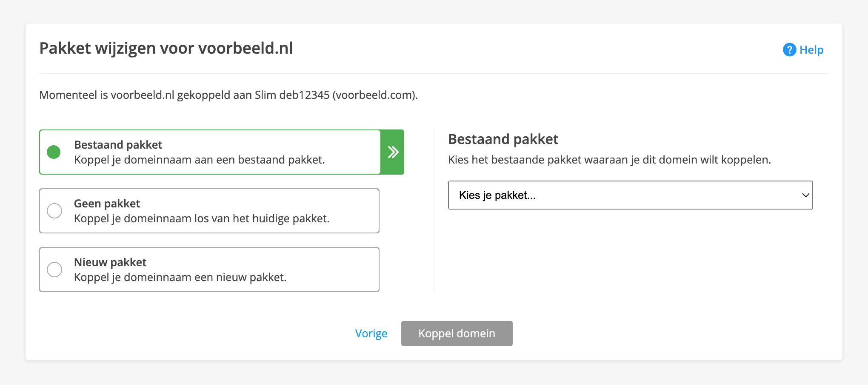The width and height of the screenshot is (868, 385).
Task: Click the 'Vorige' link
Action: [x=371, y=333]
